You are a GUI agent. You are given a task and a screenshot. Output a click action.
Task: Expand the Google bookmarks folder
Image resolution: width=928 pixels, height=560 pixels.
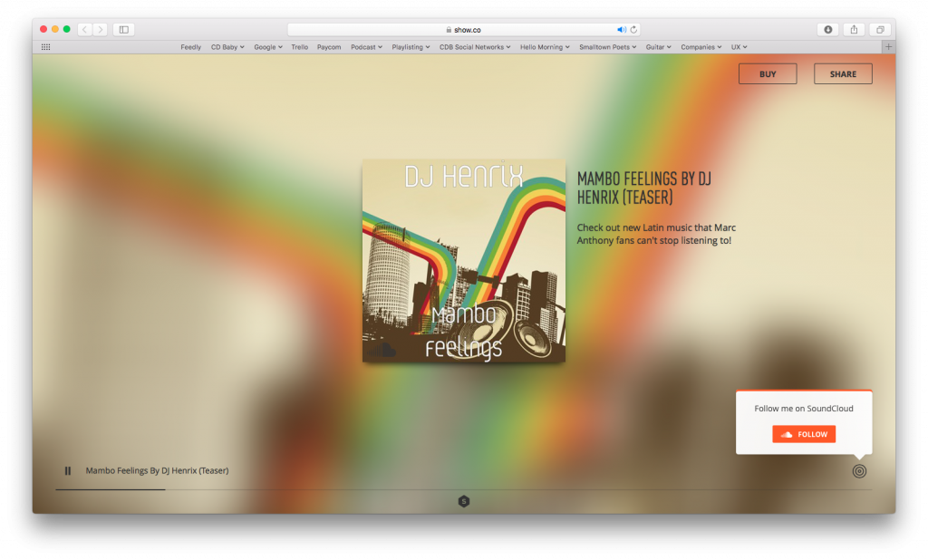pos(268,47)
